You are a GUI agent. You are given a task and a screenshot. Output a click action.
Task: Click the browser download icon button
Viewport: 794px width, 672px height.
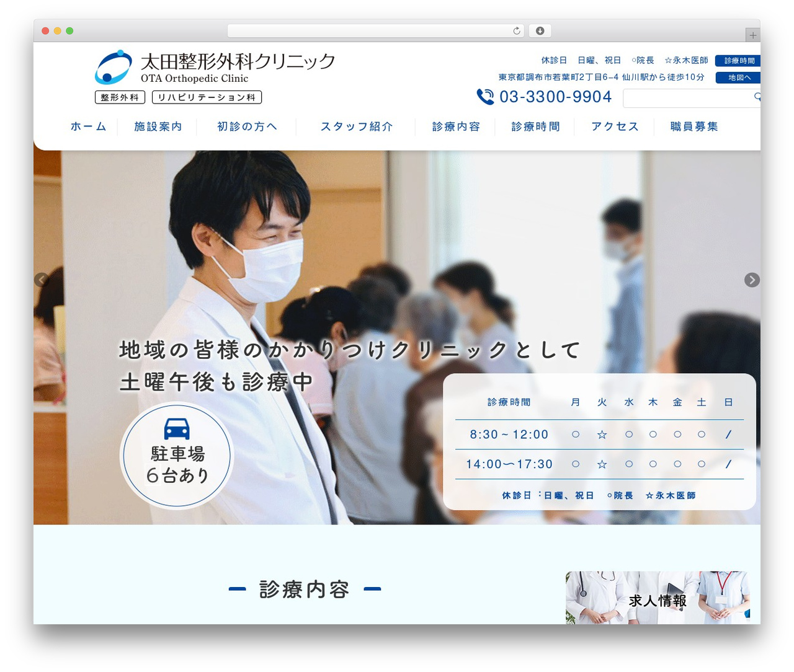tap(540, 30)
